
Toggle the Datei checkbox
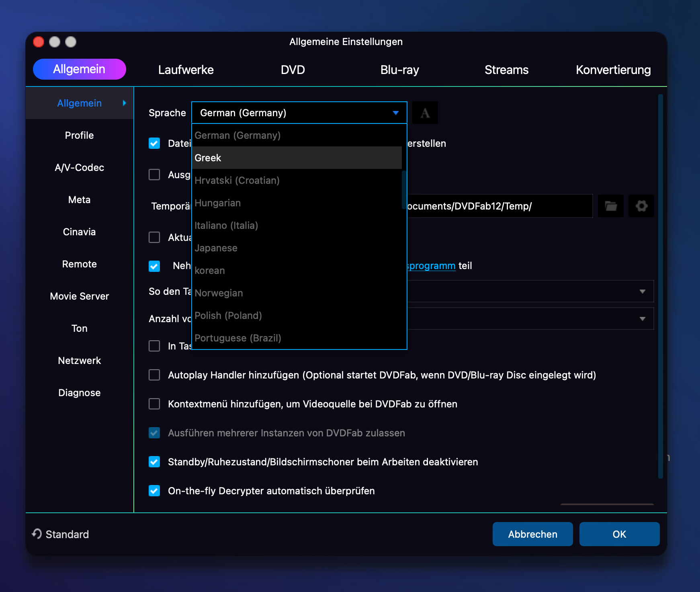[154, 143]
